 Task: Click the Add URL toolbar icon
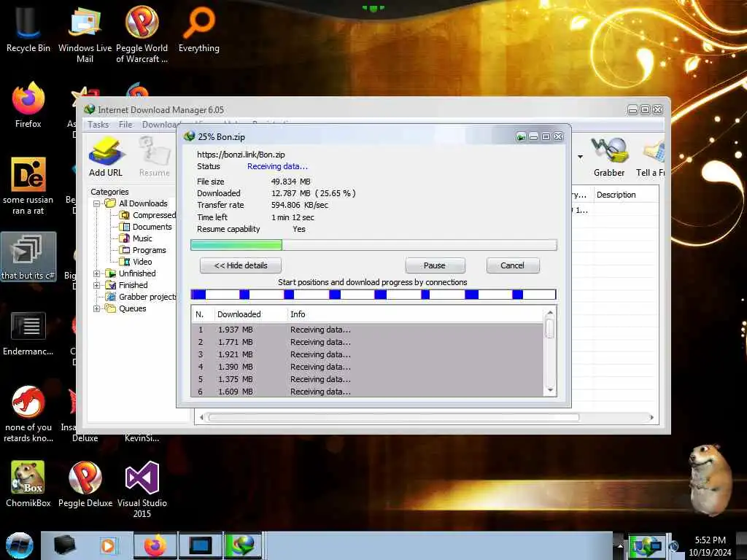[x=106, y=157]
